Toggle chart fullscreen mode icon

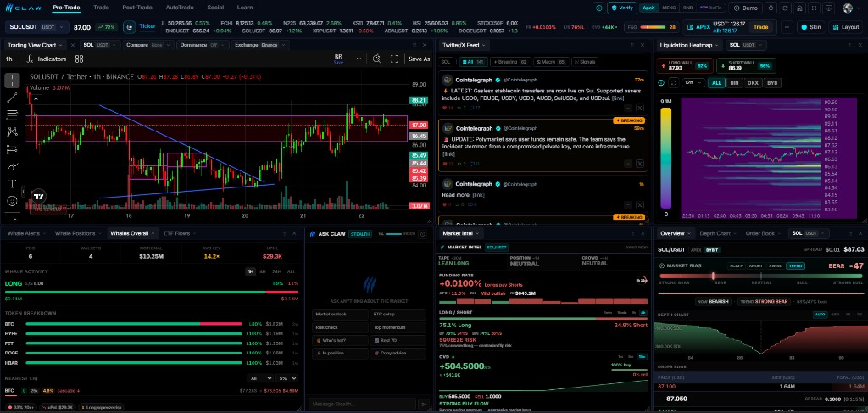(x=394, y=59)
